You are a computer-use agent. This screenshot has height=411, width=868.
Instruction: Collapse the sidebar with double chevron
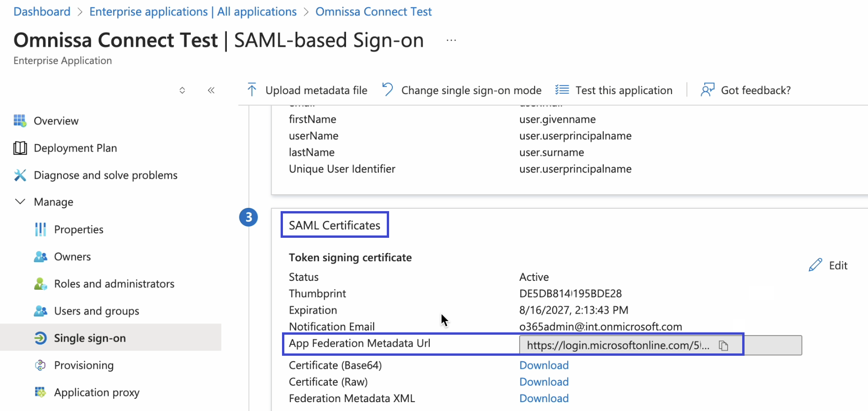tap(211, 90)
